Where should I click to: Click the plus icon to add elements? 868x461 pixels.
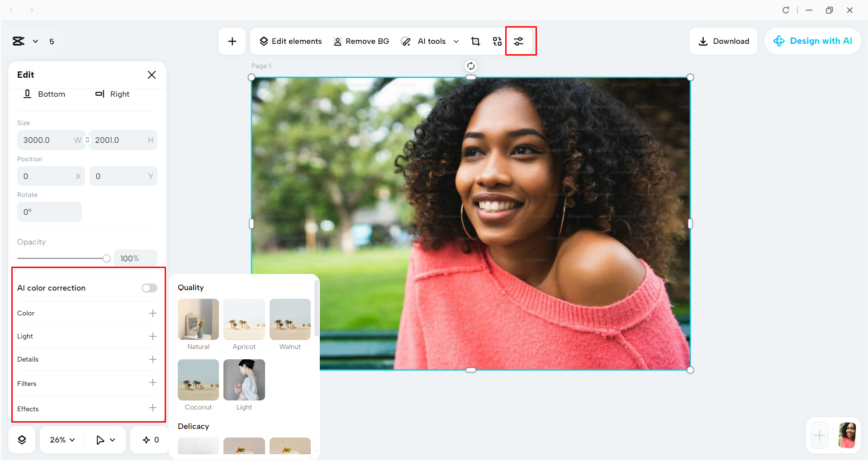tap(232, 41)
